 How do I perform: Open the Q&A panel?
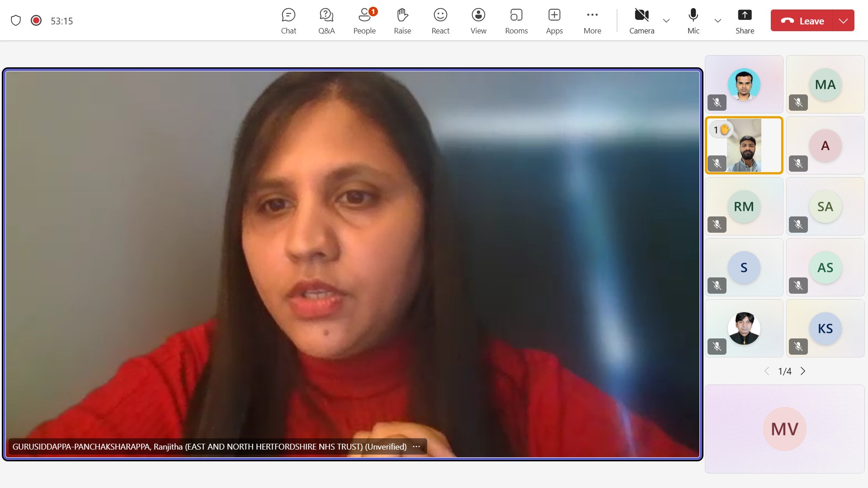point(326,21)
